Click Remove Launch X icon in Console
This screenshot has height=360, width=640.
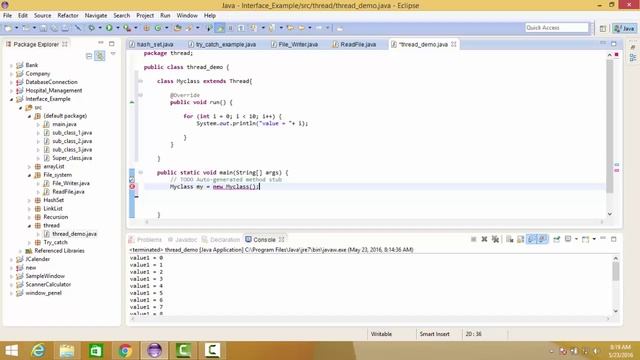coord(484,239)
